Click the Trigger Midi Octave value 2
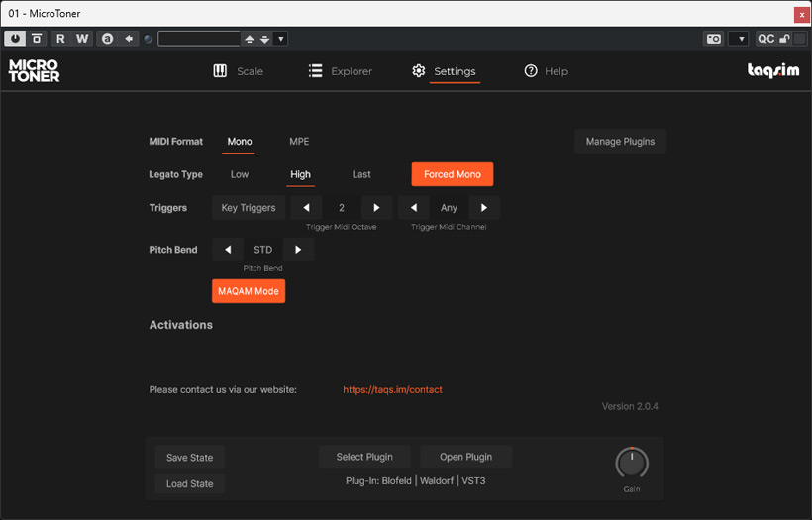The image size is (812, 520). click(x=342, y=208)
